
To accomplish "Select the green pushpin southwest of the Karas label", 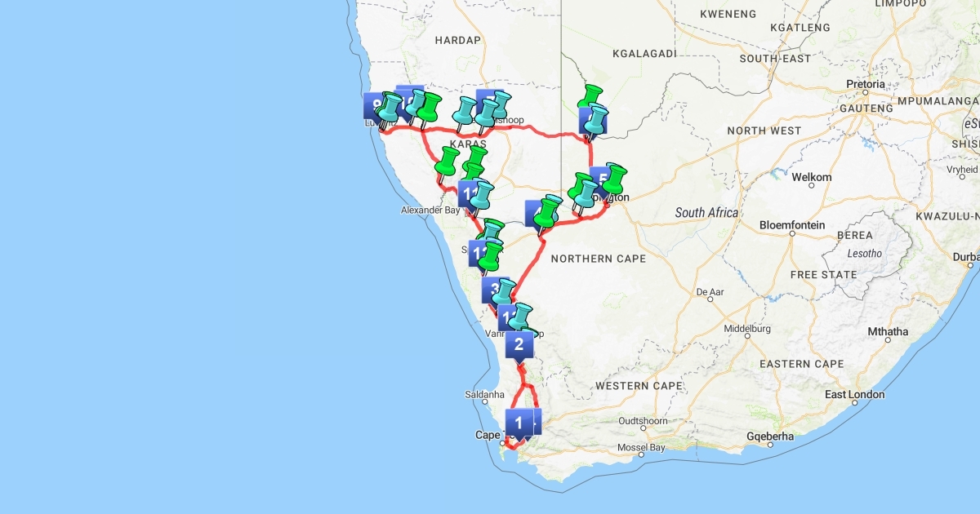I will coord(446,161).
